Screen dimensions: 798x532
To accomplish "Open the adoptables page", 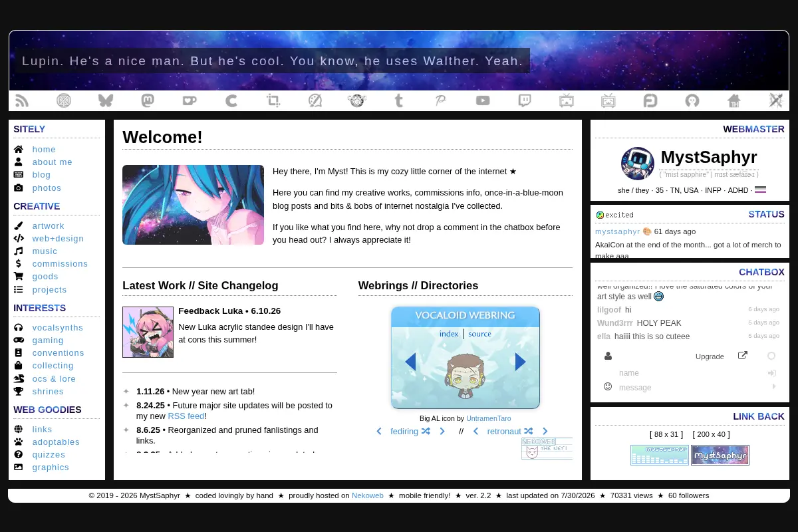I will tap(56, 442).
